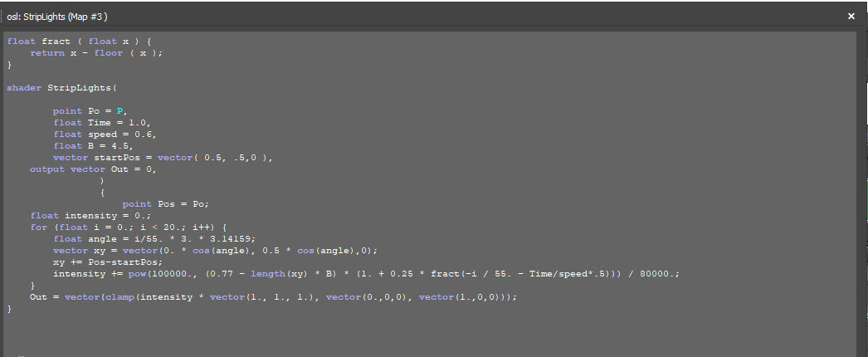868x357 pixels.
Task: Click the line 'float fract ( float x ) {'
Action: click(x=79, y=42)
